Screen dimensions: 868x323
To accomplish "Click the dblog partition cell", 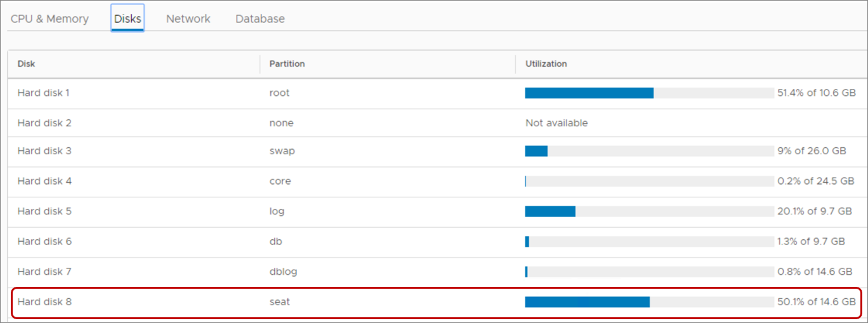I will point(283,272).
